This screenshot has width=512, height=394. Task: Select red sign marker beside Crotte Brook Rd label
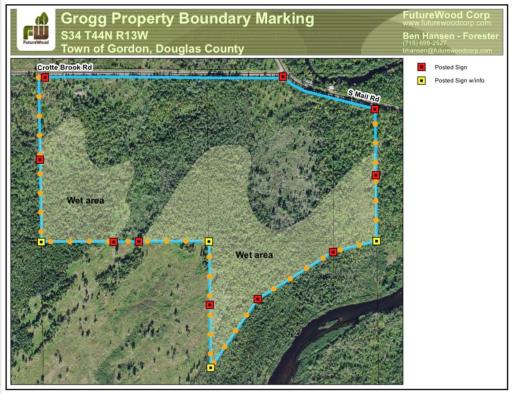(x=45, y=78)
